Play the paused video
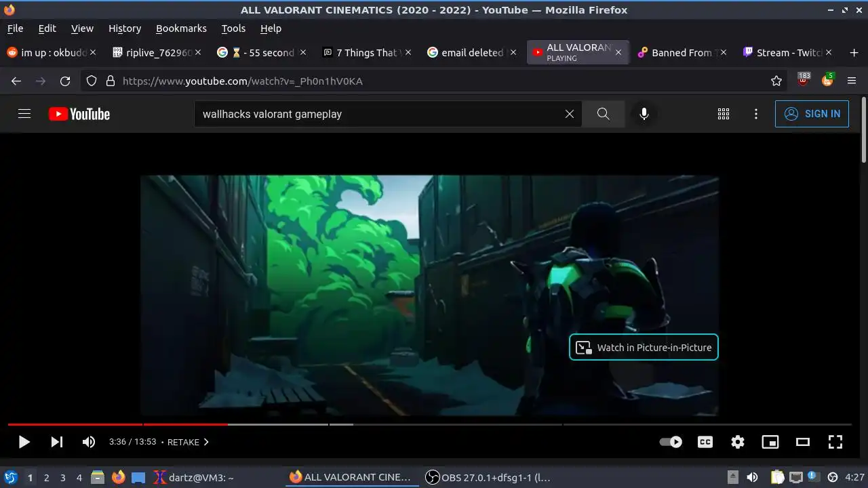The image size is (868, 488). point(24,442)
